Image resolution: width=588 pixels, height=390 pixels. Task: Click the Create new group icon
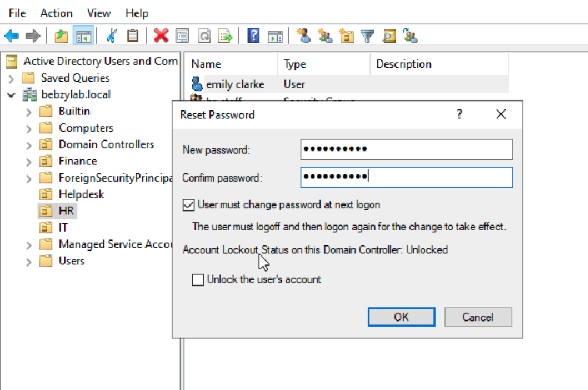[x=325, y=36]
